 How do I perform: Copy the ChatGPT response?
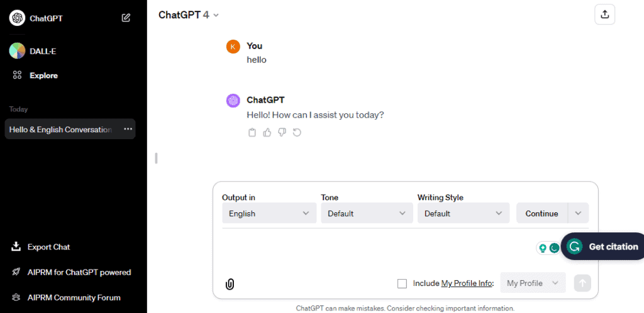[252, 132]
